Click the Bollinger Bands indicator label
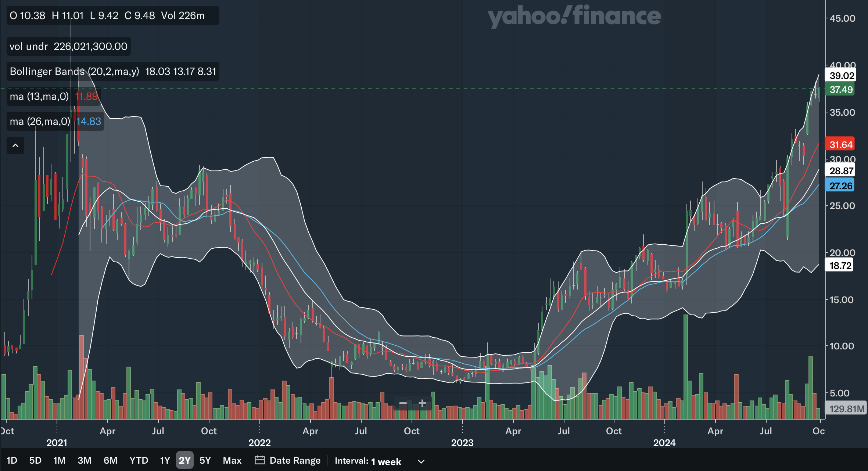This screenshot has height=471, width=868. coord(74,71)
